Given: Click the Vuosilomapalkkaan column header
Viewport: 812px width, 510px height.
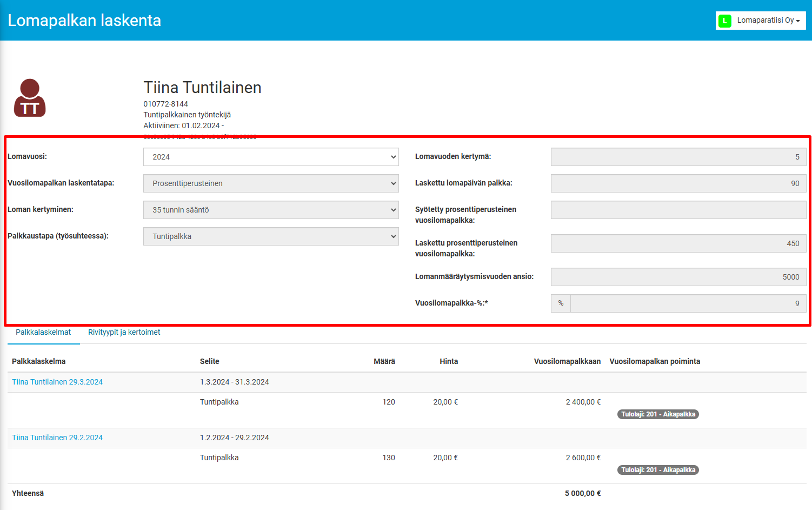Looking at the screenshot, I should click(x=567, y=361).
